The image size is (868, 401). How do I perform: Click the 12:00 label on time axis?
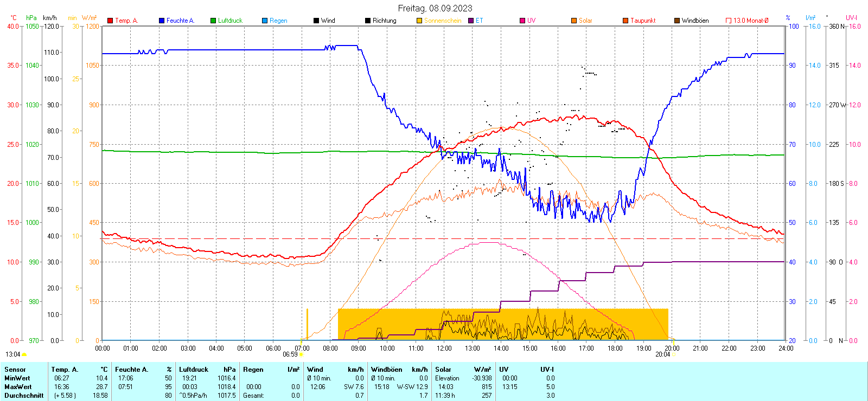point(444,348)
